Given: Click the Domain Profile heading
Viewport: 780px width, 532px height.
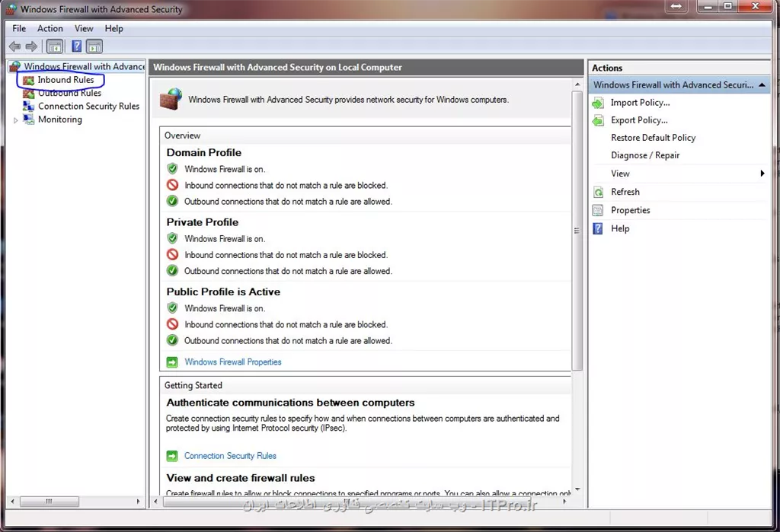Looking at the screenshot, I should (x=204, y=153).
